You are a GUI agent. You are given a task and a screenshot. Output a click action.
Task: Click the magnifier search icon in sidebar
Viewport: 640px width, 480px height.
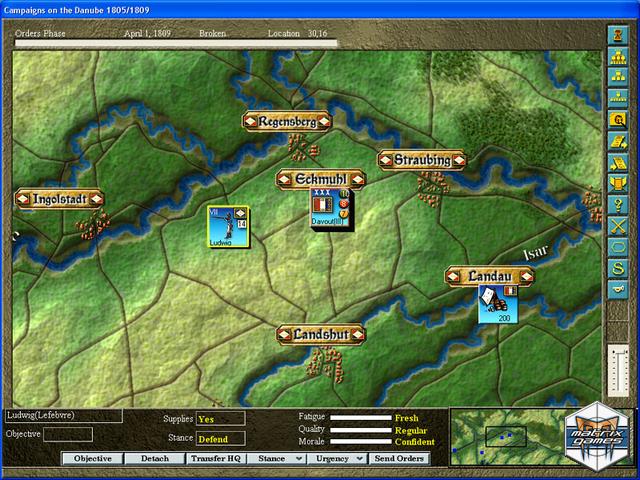tap(618, 120)
